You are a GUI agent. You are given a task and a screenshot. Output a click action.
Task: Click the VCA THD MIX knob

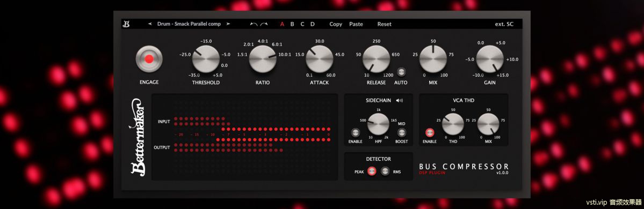pyautogui.click(x=488, y=124)
